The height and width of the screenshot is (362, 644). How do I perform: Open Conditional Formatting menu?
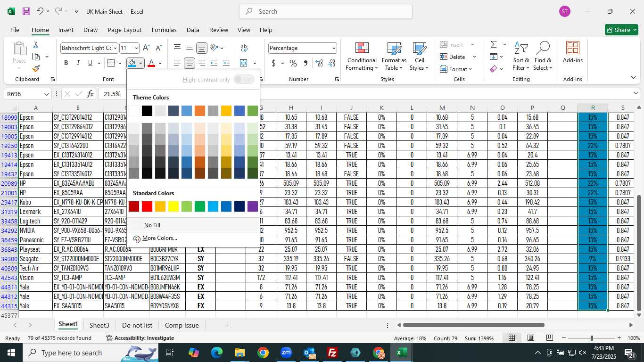[x=362, y=57]
